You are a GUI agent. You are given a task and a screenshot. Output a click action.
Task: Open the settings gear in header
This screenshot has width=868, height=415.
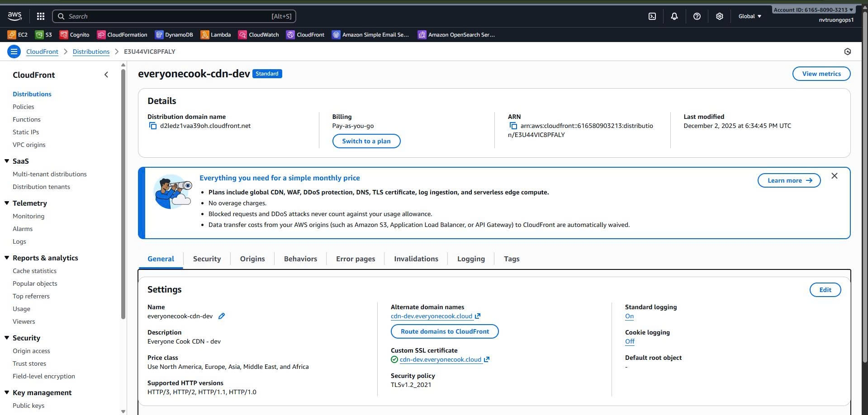coord(719,16)
